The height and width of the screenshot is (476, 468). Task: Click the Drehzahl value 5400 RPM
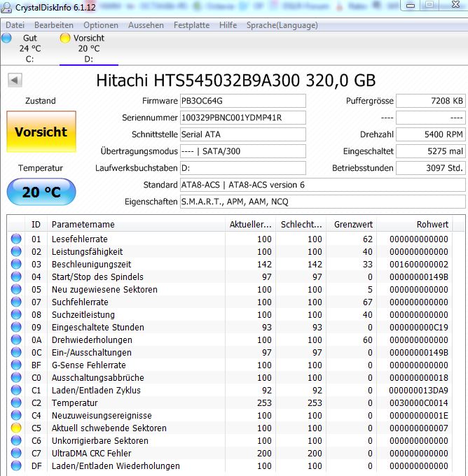click(x=431, y=134)
